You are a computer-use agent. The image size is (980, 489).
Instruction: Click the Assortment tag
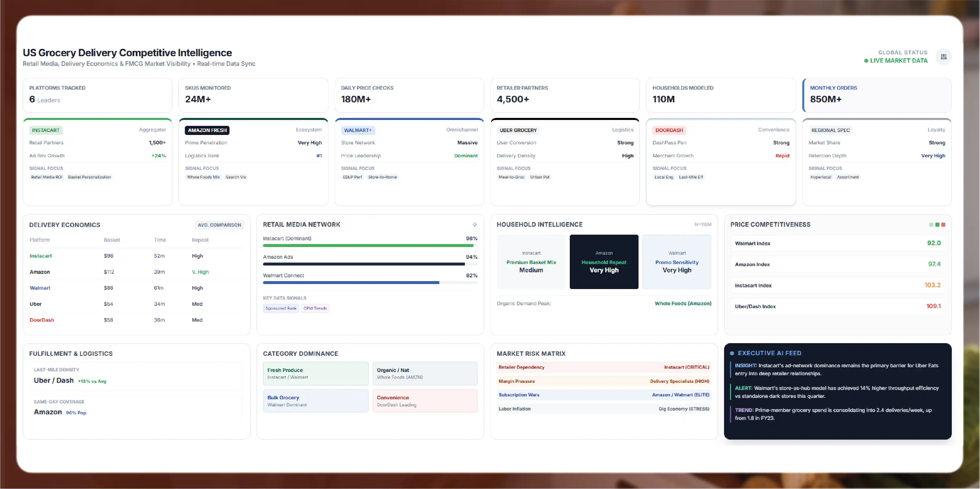(x=847, y=177)
